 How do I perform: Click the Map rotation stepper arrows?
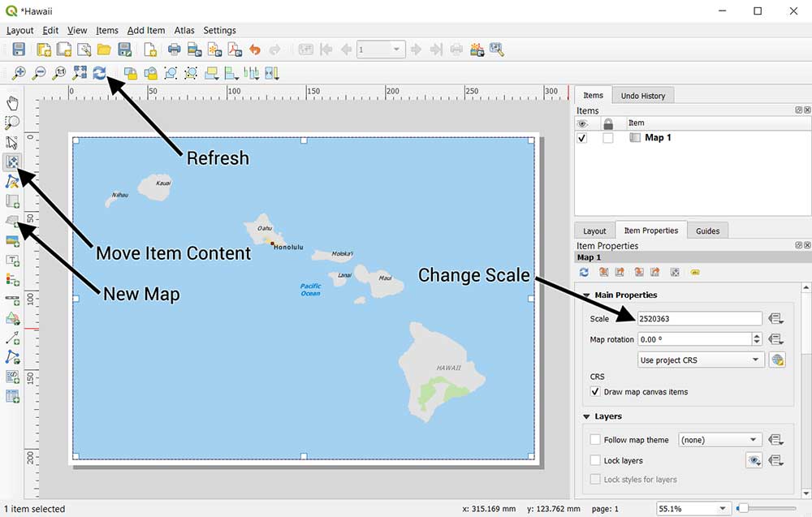coord(757,339)
